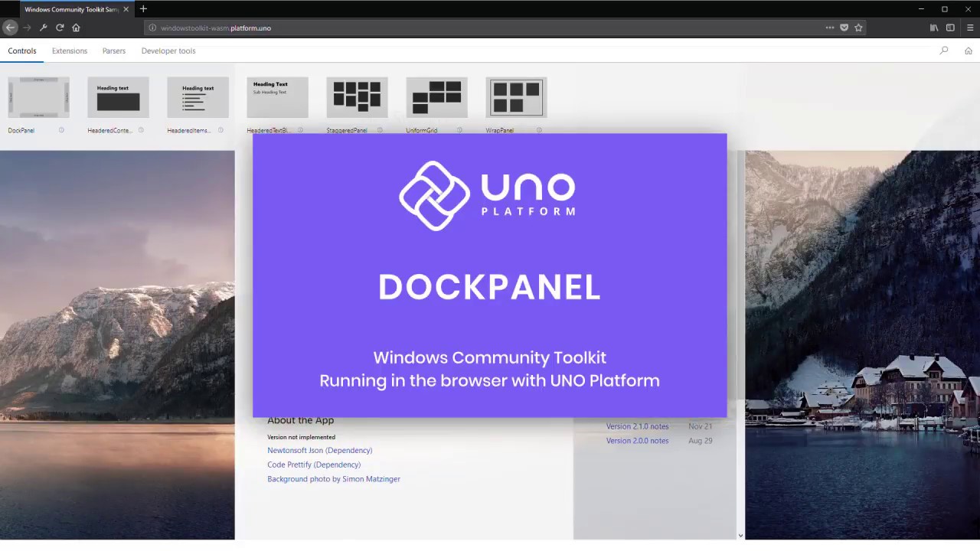The height and width of the screenshot is (551, 980).
Task: Switch to the Extensions tab
Action: tap(70, 51)
